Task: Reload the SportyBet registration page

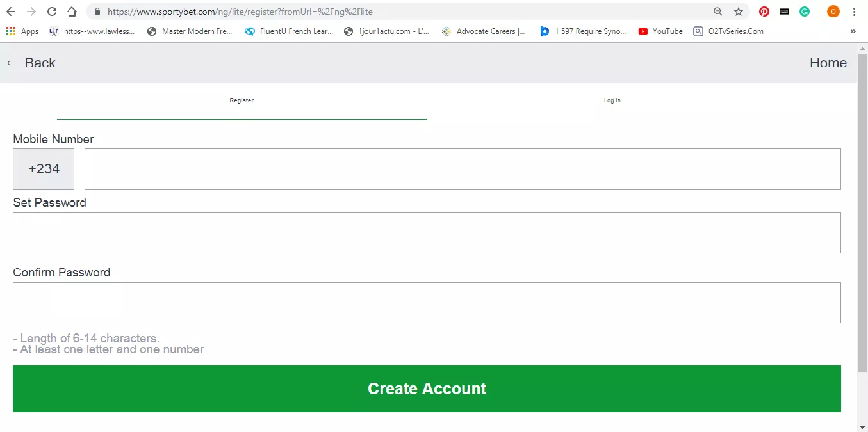Action: [x=51, y=11]
